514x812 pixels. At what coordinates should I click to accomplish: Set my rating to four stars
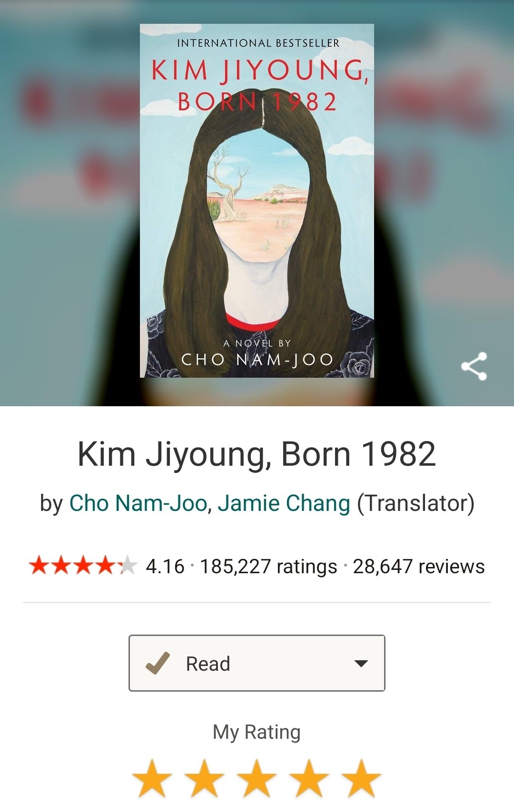tap(309, 778)
